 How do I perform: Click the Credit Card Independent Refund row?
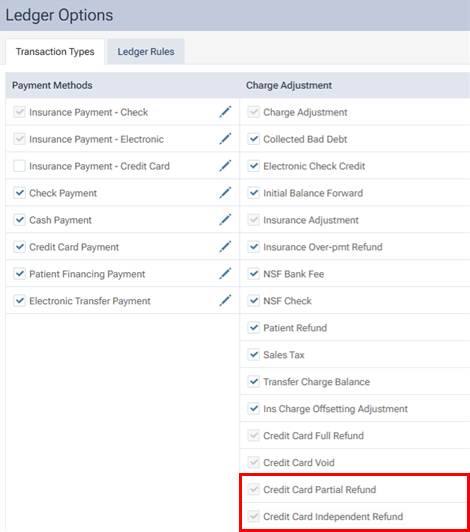355,516
